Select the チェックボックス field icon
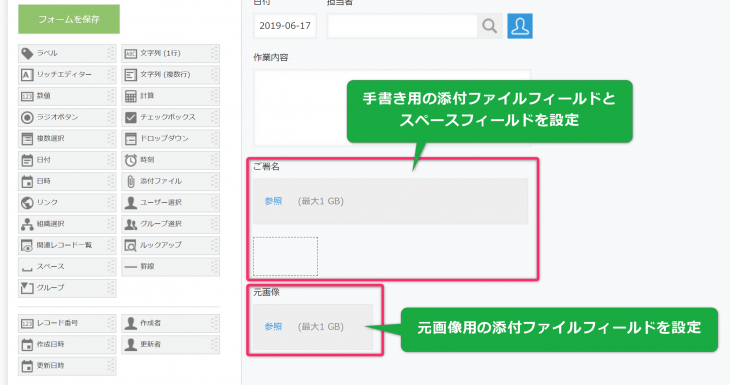The image size is (730, 385). click(131, 117)
